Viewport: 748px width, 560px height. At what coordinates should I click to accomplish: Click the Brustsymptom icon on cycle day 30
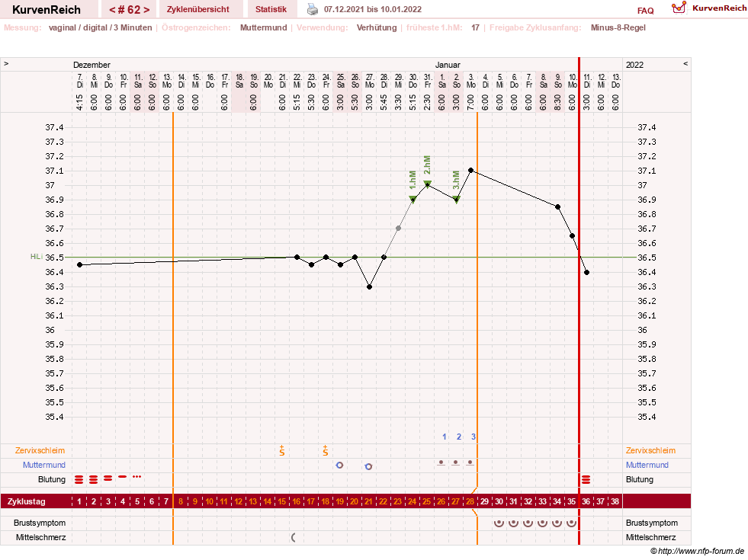(x=499, y=523)
